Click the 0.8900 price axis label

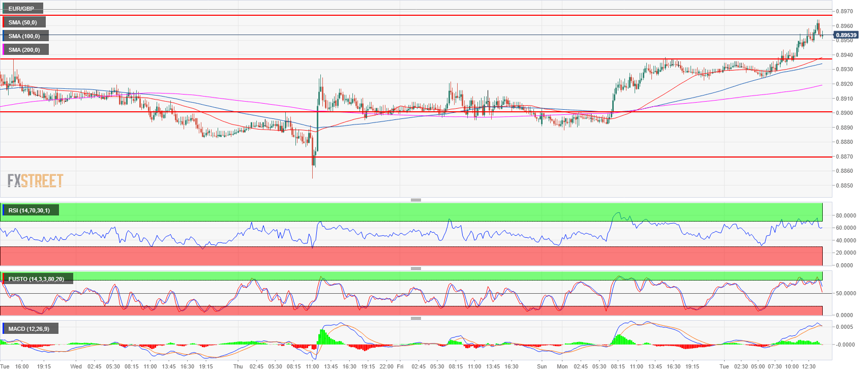coord(845,113)
